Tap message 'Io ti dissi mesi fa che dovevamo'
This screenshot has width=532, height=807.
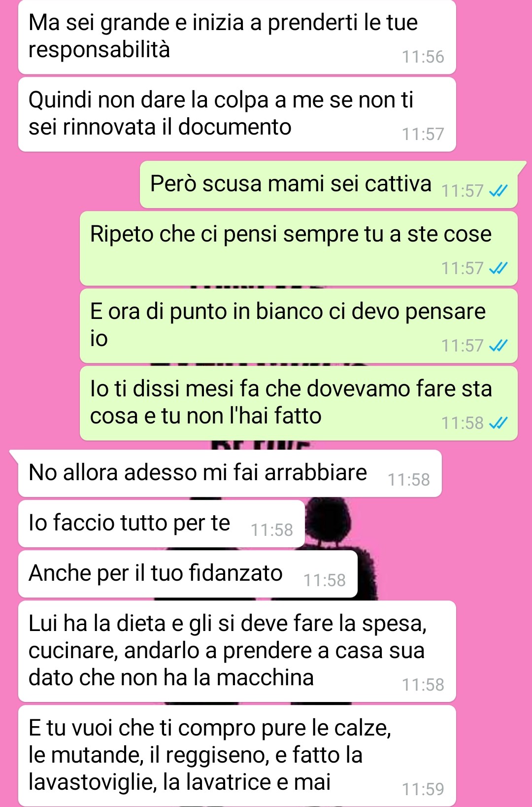coord(299,403)
